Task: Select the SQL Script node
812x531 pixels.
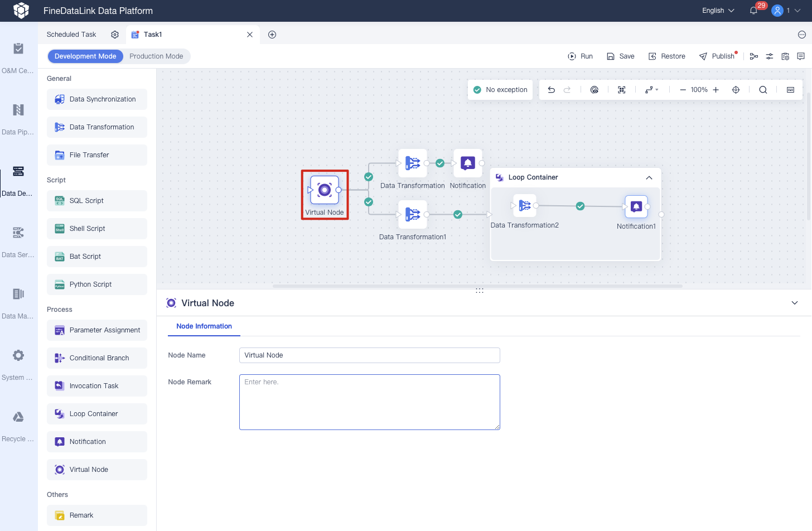Action: (96, 200)
